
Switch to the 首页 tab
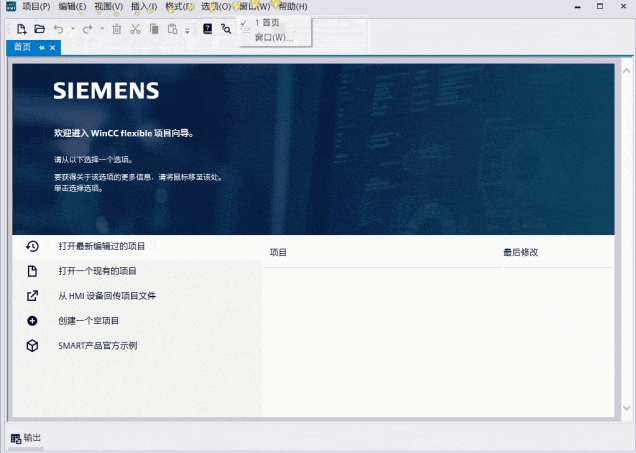pyautogui.click(x=22, y=47)
